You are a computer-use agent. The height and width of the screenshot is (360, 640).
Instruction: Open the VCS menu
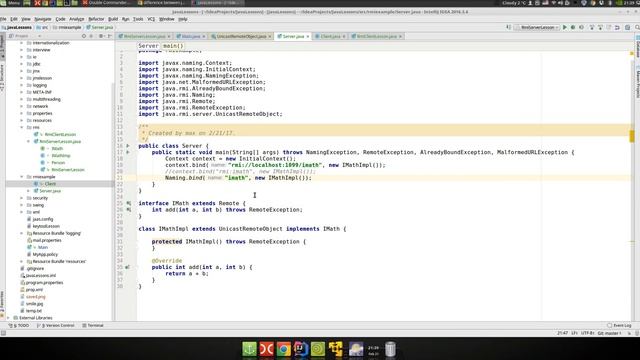click(151, 19)
